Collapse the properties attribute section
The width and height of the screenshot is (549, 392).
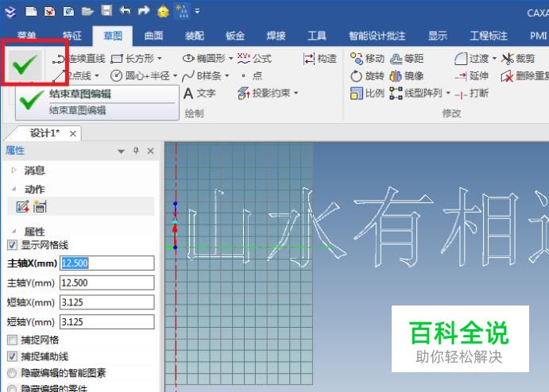pyautogui.click(x=14, y=231)
